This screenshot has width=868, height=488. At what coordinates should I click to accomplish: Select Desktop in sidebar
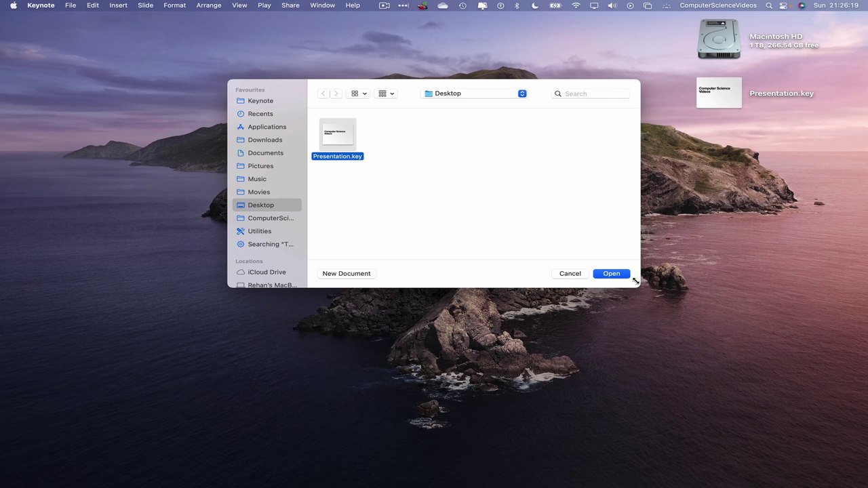tap(267, 205)
